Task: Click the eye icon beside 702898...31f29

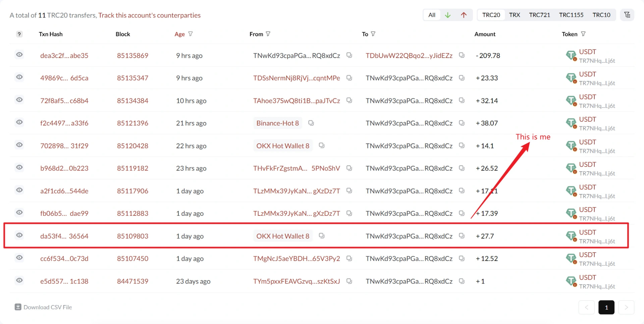Action: pyautogui.click(x=19, y=145)
